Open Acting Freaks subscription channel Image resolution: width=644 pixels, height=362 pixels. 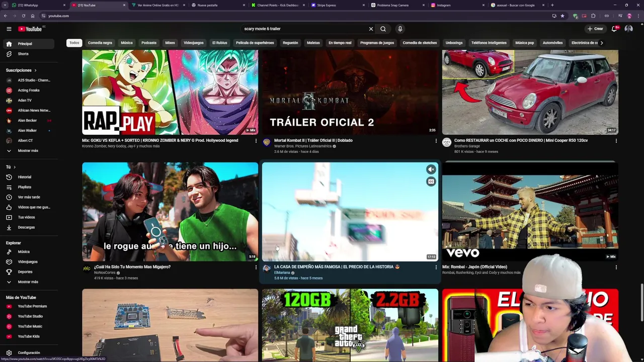pyautogui.click(x=29, y=90)
